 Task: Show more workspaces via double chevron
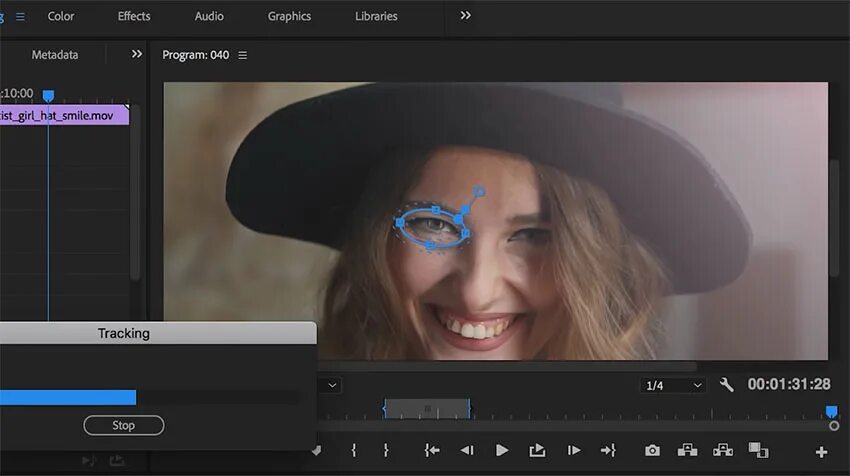tap(465, 16)
